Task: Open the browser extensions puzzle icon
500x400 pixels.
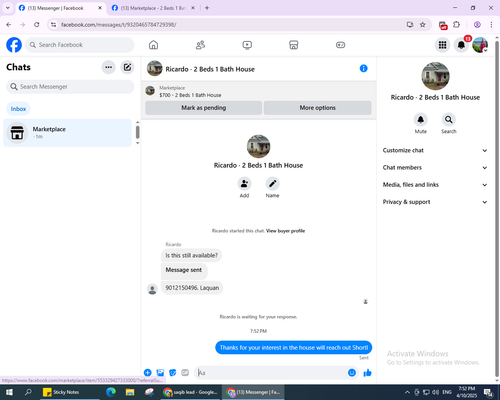Action: coord(457,25)
